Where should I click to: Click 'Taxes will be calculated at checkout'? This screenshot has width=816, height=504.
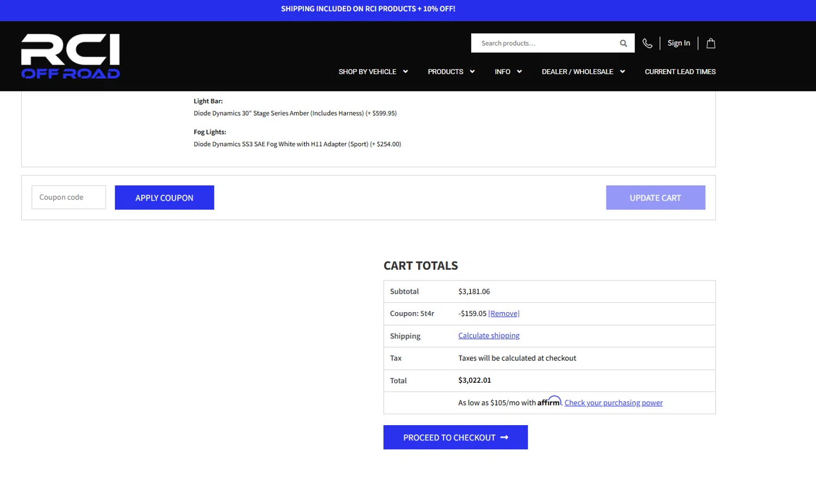[517, 358]
